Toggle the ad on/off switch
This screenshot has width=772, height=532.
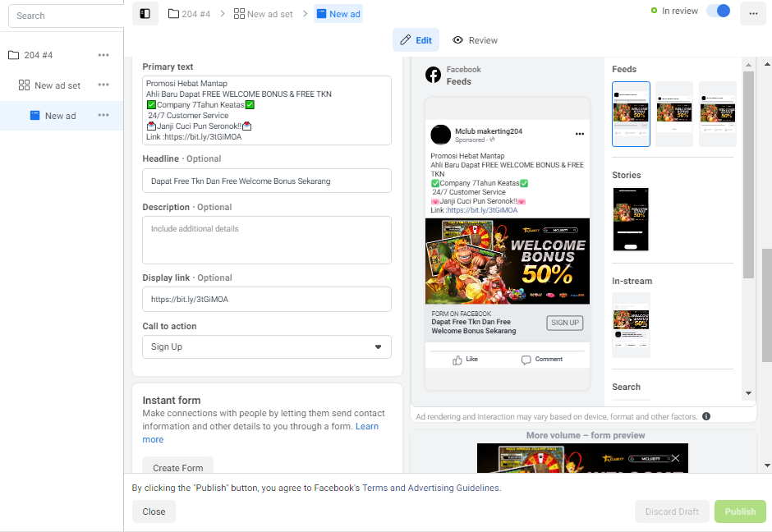click(x=719, y=11)
